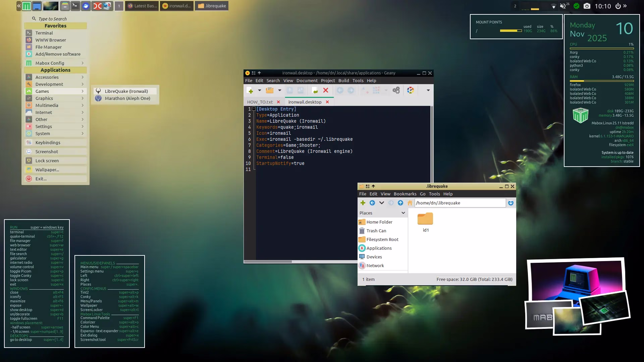Click the color chooser wheel icon

pos(410,90)
